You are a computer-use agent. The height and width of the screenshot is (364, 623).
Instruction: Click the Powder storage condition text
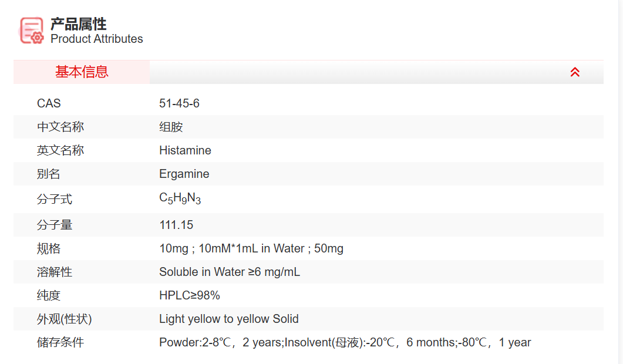pyautogui.click(x=345, y=342)
